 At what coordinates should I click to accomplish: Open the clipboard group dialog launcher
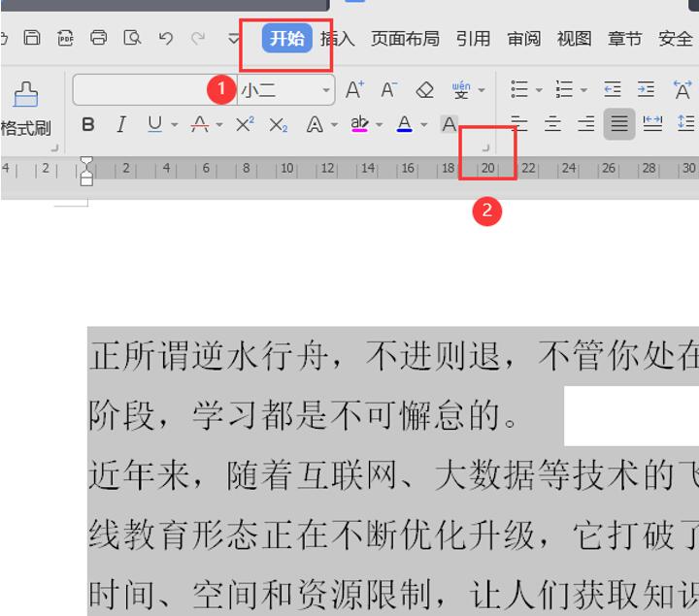click(54, 147)
